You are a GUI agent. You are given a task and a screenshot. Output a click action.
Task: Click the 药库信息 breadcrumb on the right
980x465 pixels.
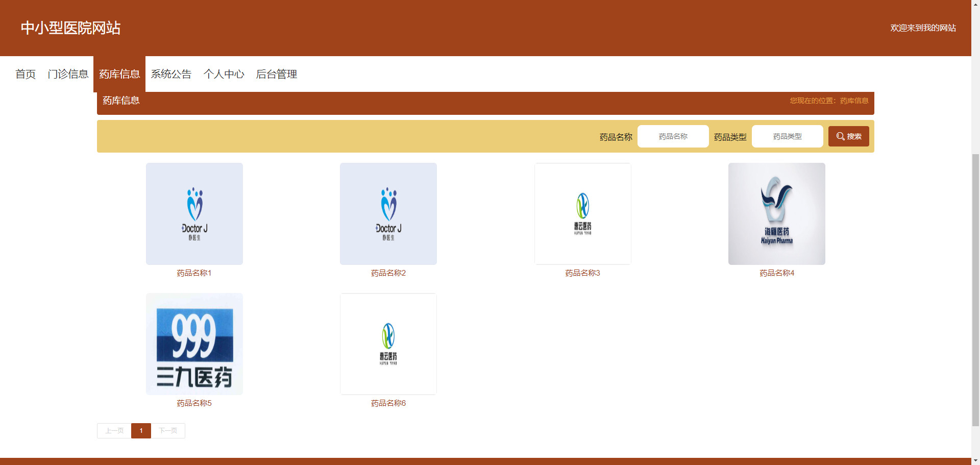click(854, 101)
